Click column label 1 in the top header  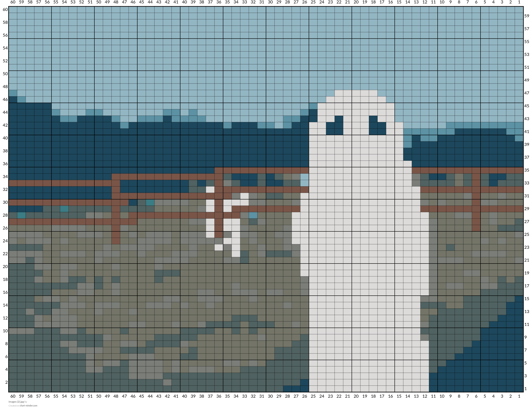(519, 2)
